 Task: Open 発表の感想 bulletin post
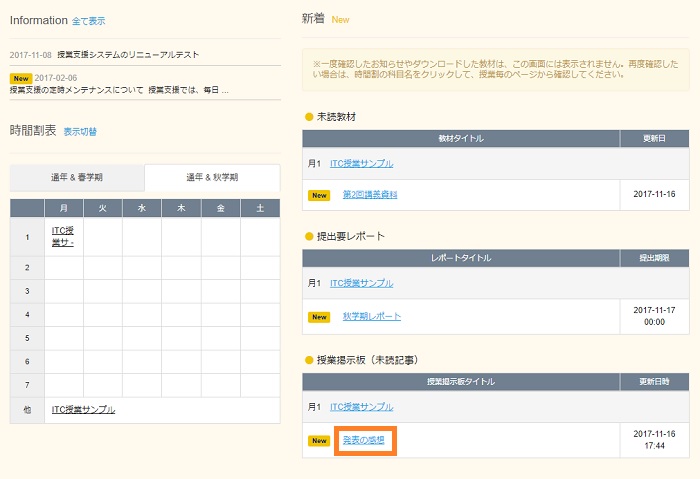click(x=364, y=440)
